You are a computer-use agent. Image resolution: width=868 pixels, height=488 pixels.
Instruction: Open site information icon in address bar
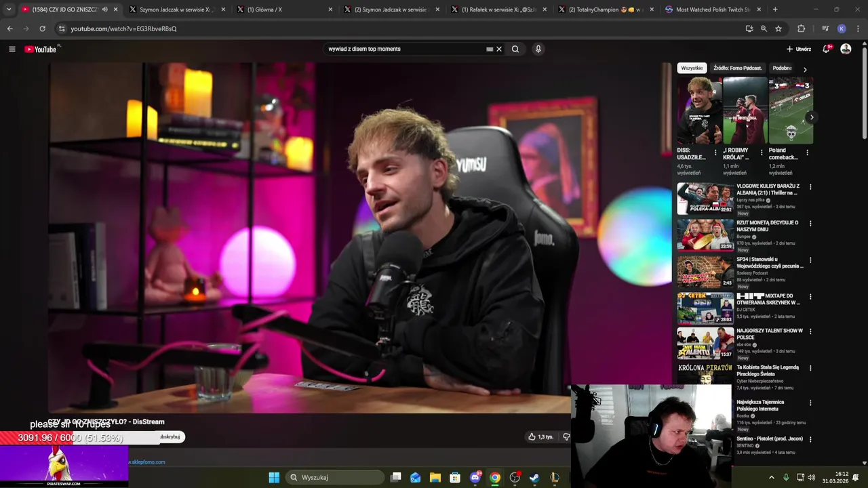pyautogui.click(x=61, y=28)
